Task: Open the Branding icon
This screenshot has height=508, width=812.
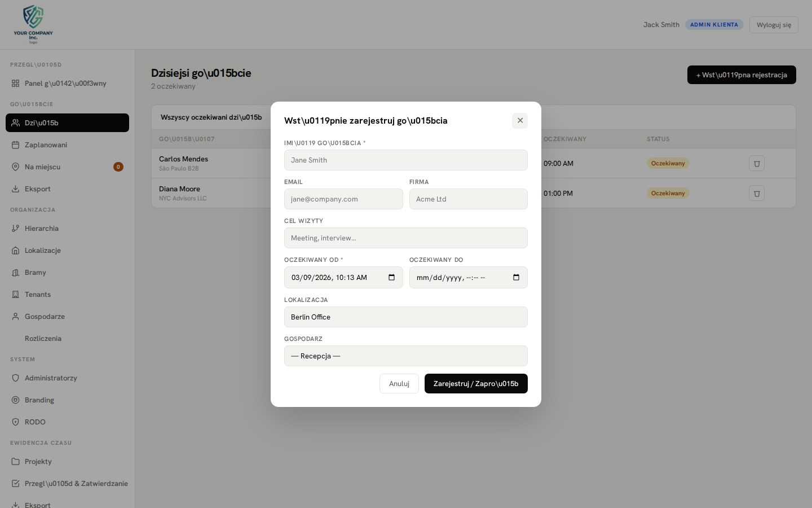Action: 16,400
